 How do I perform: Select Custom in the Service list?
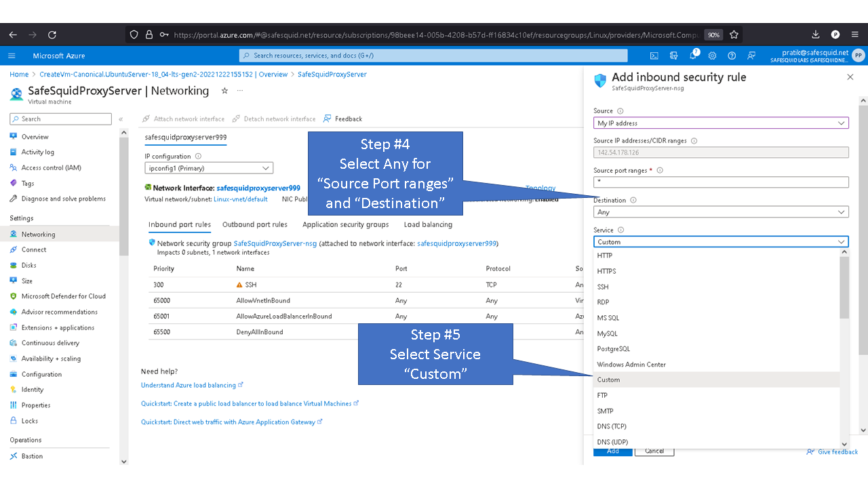tap(716, 380)
